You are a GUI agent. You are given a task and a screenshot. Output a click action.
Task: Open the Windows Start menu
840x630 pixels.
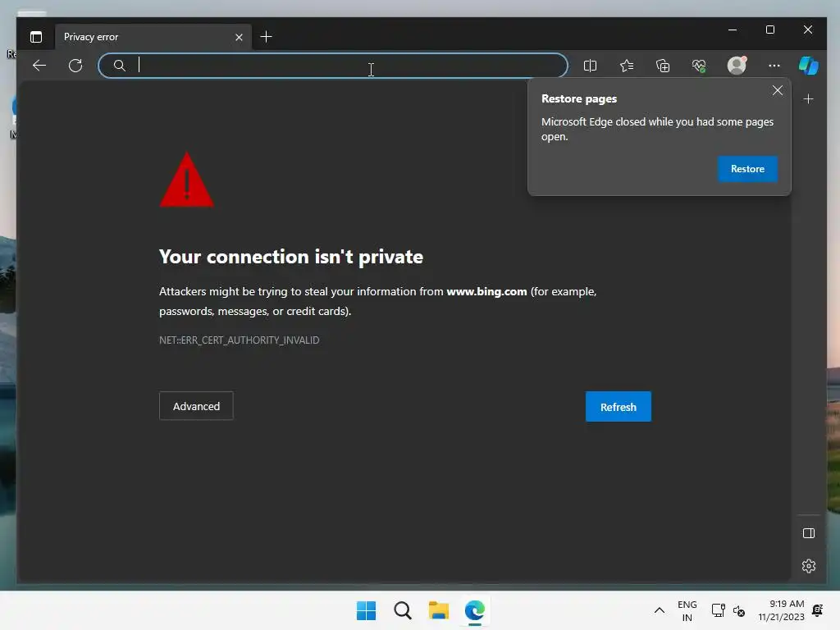tap(367, 610)
